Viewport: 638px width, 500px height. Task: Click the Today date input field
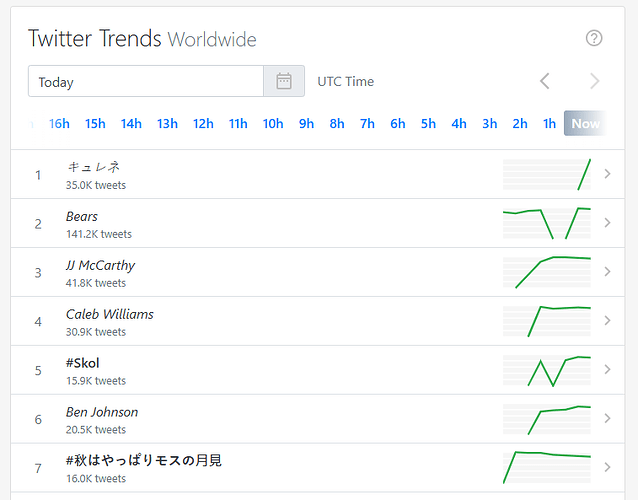coord(146,81)
